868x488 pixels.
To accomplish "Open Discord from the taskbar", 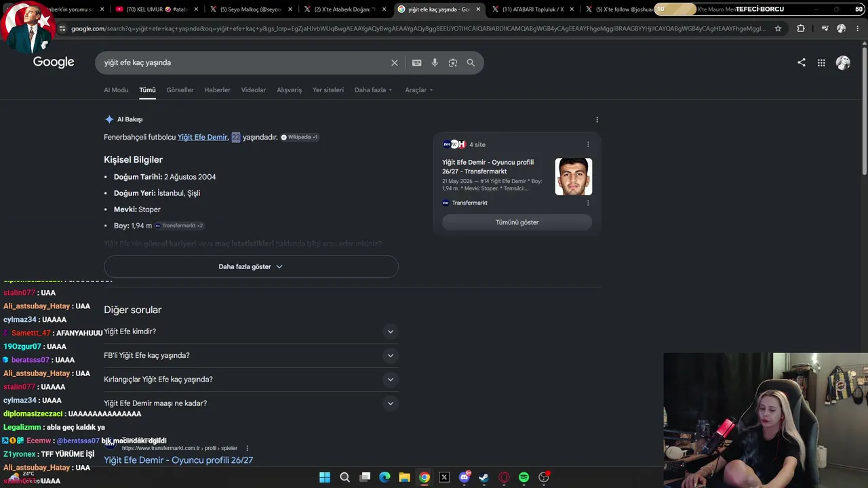I will click(465, 477).
